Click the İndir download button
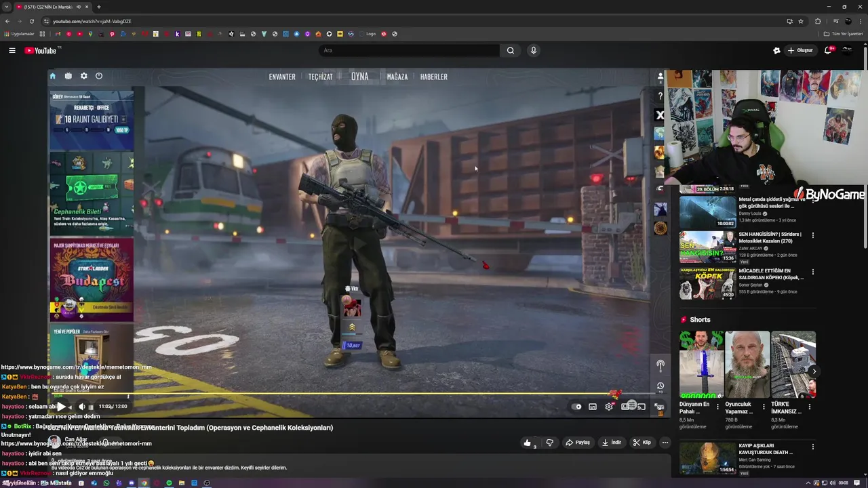 click(x=612, y=443)
